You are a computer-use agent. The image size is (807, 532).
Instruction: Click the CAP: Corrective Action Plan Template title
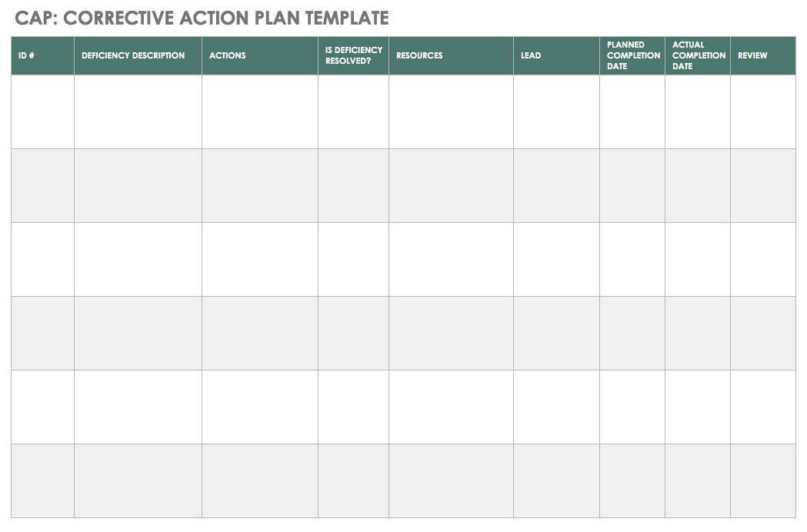(x=202, y=18)
